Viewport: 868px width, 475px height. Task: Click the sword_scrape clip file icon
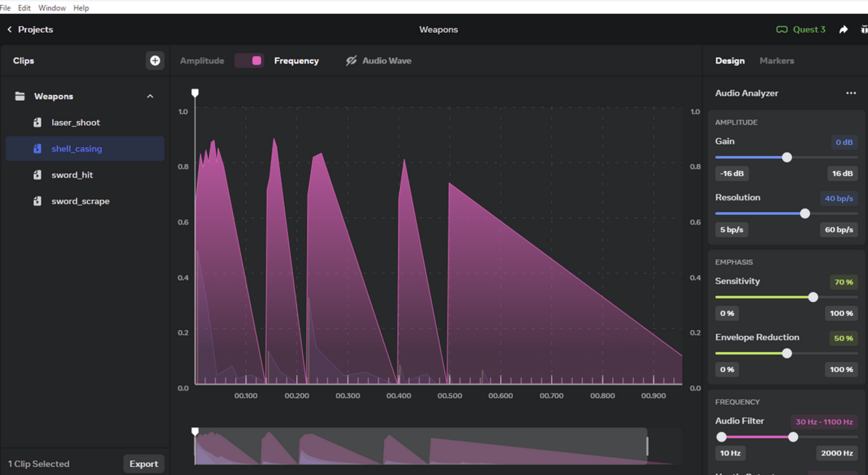[x=37, y=201]
